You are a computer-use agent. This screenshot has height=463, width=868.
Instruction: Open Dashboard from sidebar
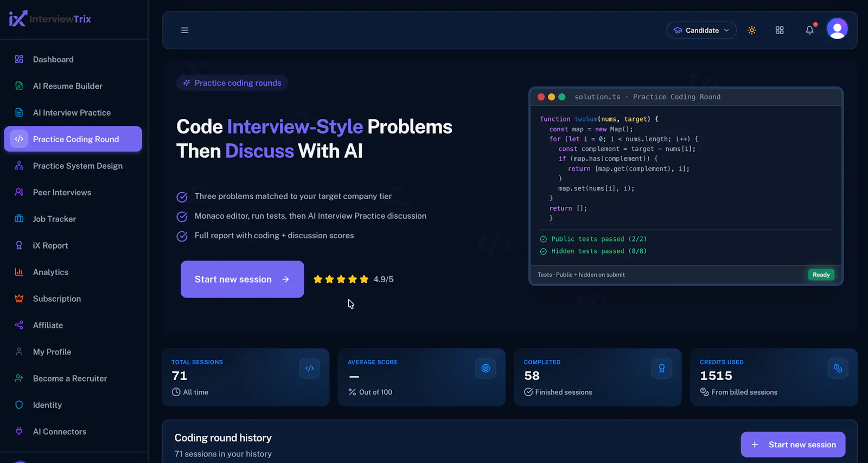(x=73, y=59)
